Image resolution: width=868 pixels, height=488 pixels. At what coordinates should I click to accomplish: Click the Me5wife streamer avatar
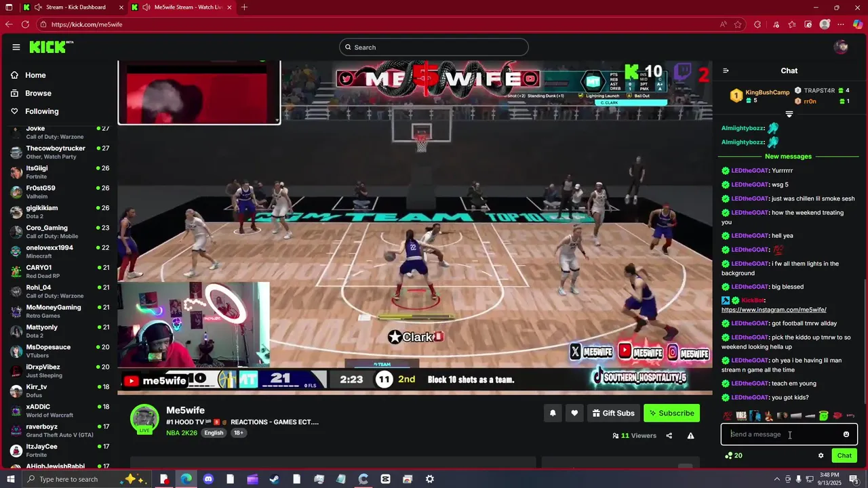[144, 418]
